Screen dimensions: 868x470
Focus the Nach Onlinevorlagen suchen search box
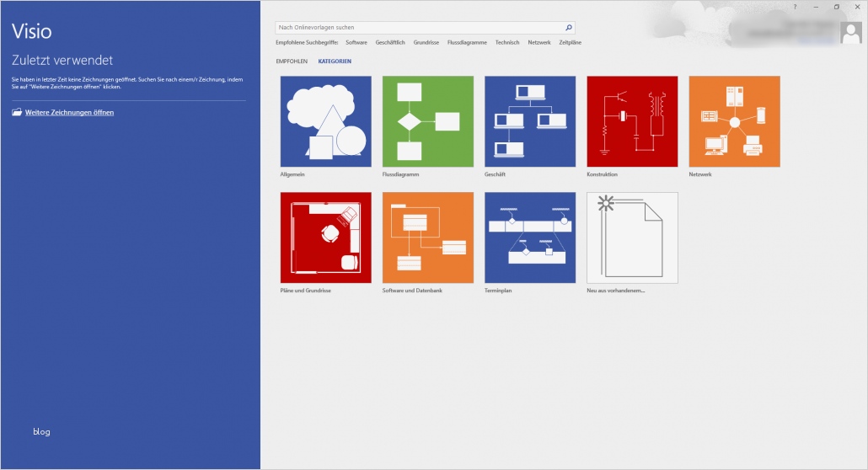pyautogui.click(x=425, y=27)
